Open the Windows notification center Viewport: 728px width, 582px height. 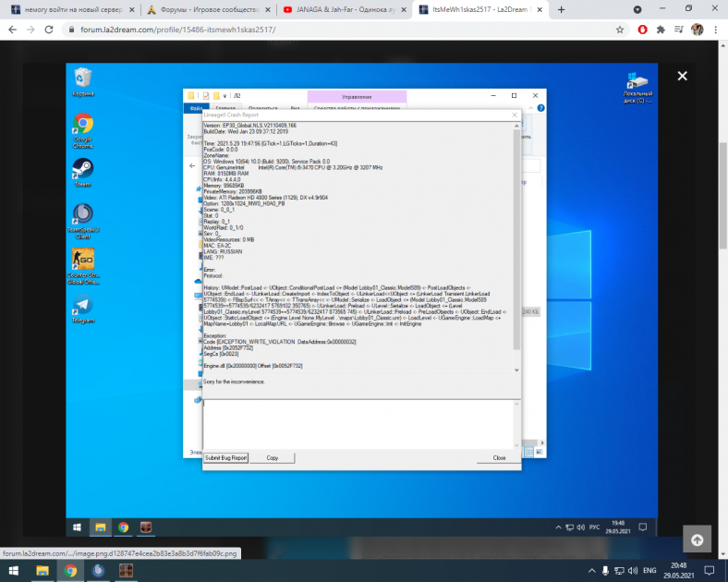click(710, 570)
